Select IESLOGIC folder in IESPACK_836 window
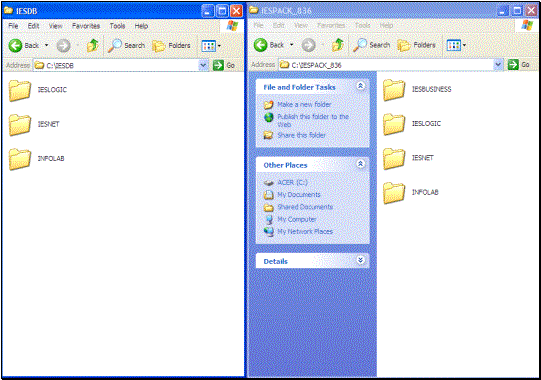 click(x=412, y=124)
